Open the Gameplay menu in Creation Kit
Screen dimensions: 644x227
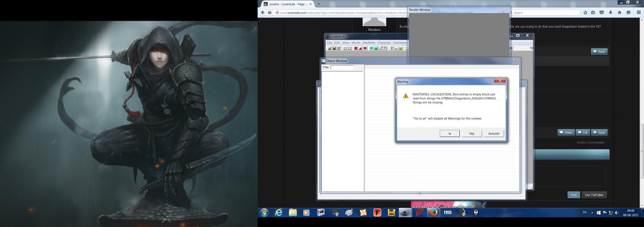coord(400,43)
